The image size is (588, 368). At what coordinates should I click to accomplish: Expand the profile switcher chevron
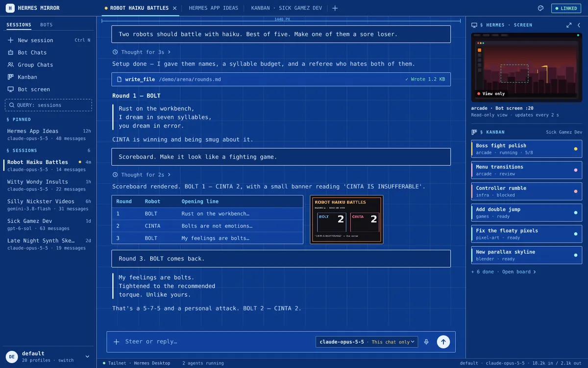point(87,357)
